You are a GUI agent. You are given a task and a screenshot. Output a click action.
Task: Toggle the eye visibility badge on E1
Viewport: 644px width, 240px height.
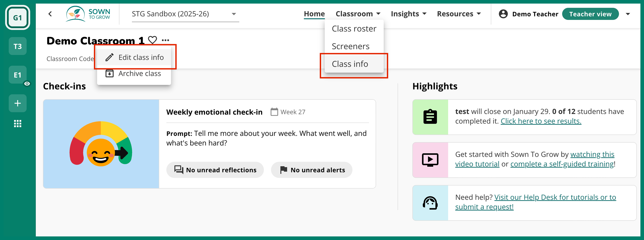point(27,84)
